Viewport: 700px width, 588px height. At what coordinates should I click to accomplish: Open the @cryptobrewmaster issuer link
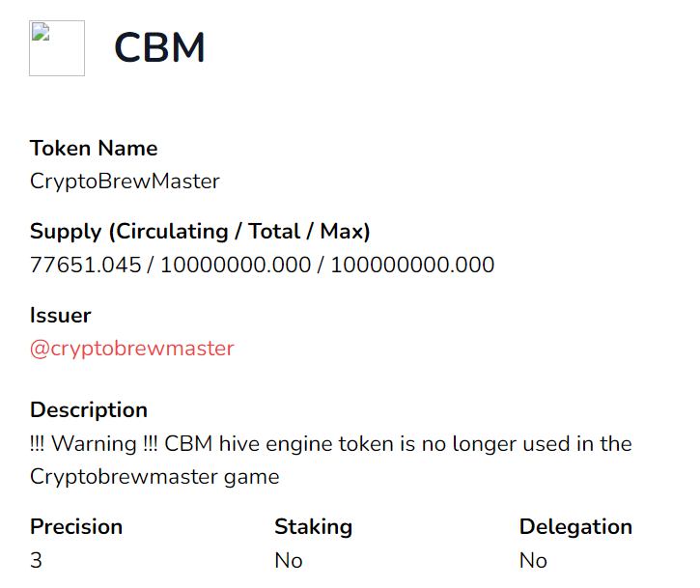tap(131, 349)
